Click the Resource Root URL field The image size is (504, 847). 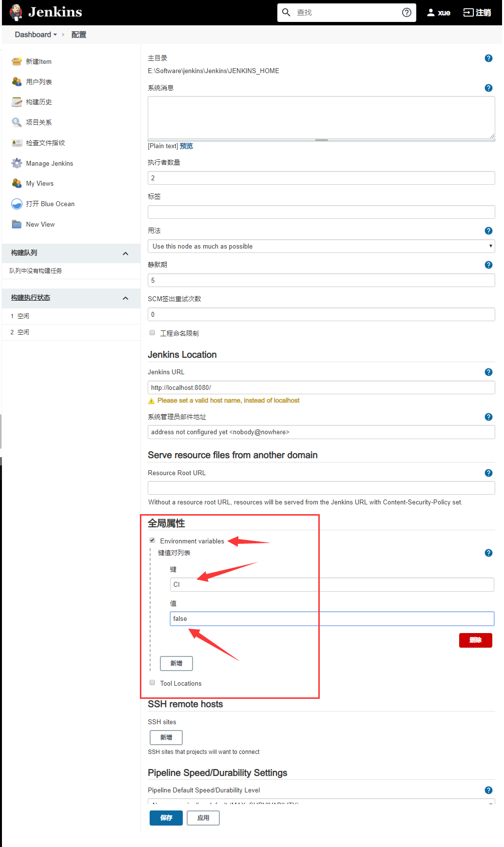[x=321, y=488]
